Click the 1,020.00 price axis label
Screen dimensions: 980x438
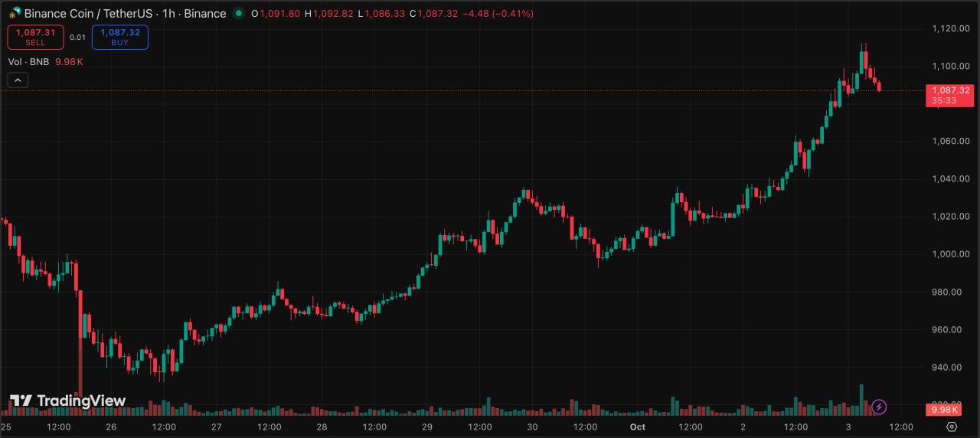click(x=951, y=216)
